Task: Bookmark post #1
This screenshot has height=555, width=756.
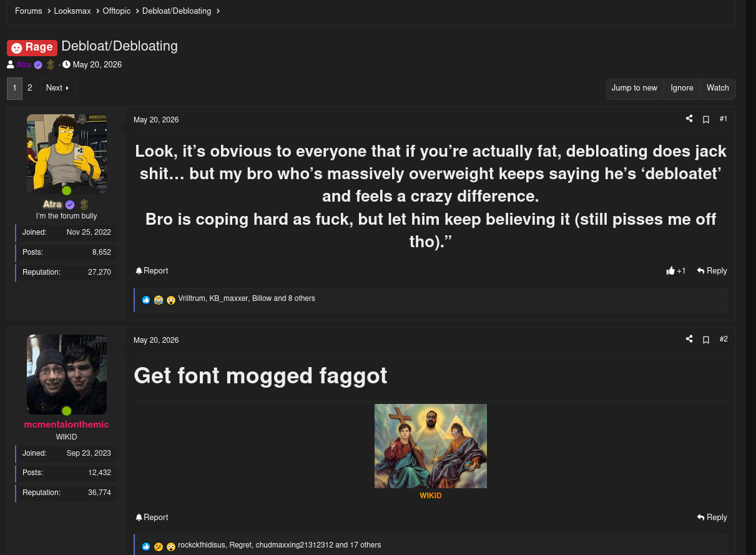Action: click(x=706, y=119)
